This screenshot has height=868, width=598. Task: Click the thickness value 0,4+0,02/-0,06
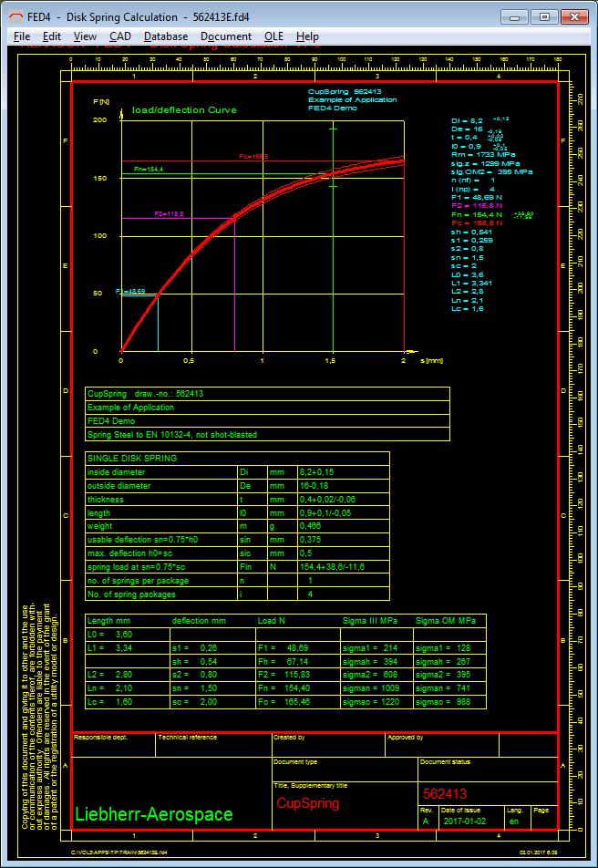point(328,500)
